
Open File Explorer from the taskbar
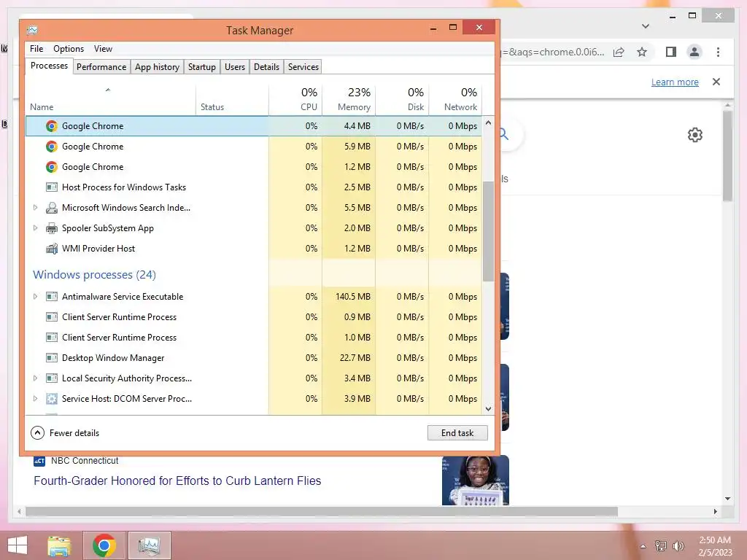pyautogui.click(x=59, y=545)
